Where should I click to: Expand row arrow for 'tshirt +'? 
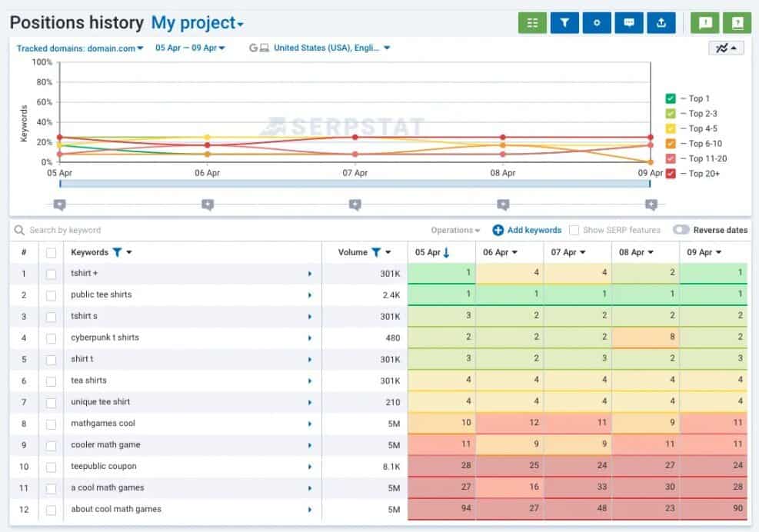coord(310,274)
